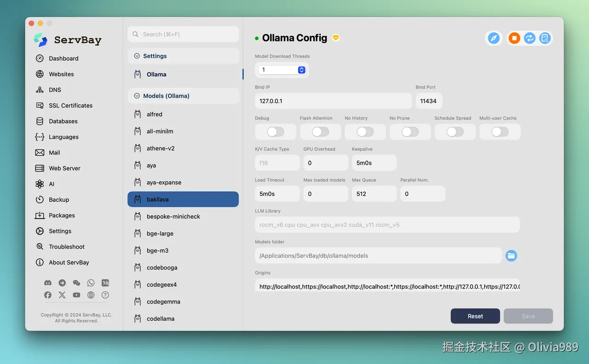Restart Ollama using the blue arrows icon
589x364 pixels.
pyautogui.click(x=530, y=38)
